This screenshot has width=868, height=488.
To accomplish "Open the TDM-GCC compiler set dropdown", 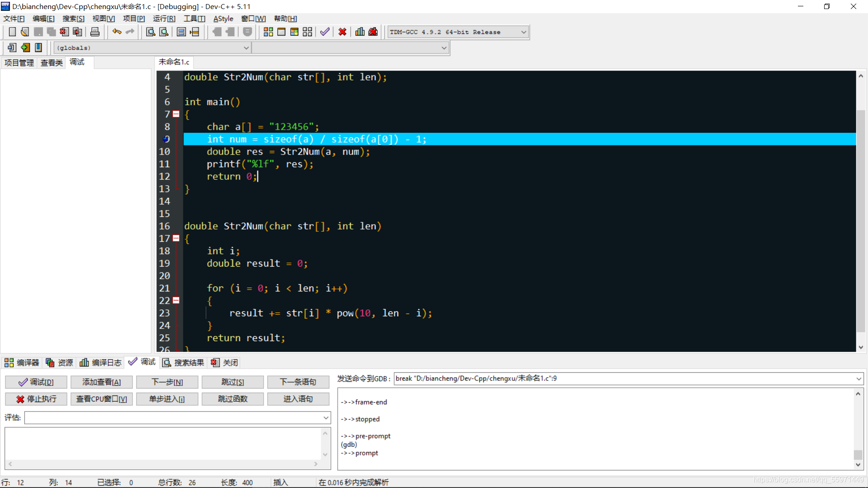I will click(x=524, y=32).
